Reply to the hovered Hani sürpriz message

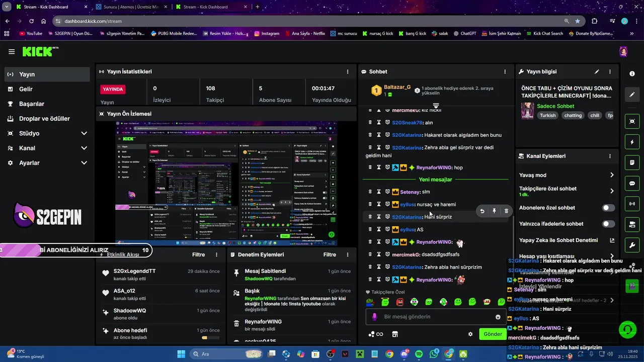[x=482, y=211]
